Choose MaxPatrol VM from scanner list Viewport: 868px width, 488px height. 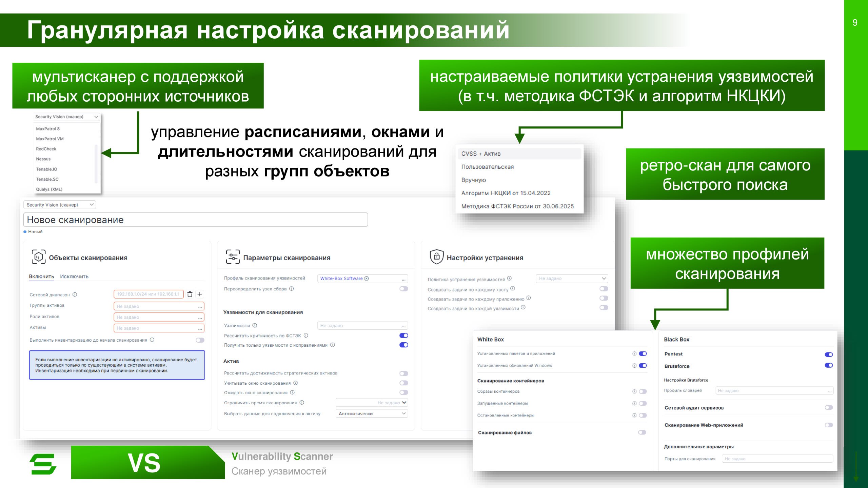pyautogui.click(x=50, y=139)
